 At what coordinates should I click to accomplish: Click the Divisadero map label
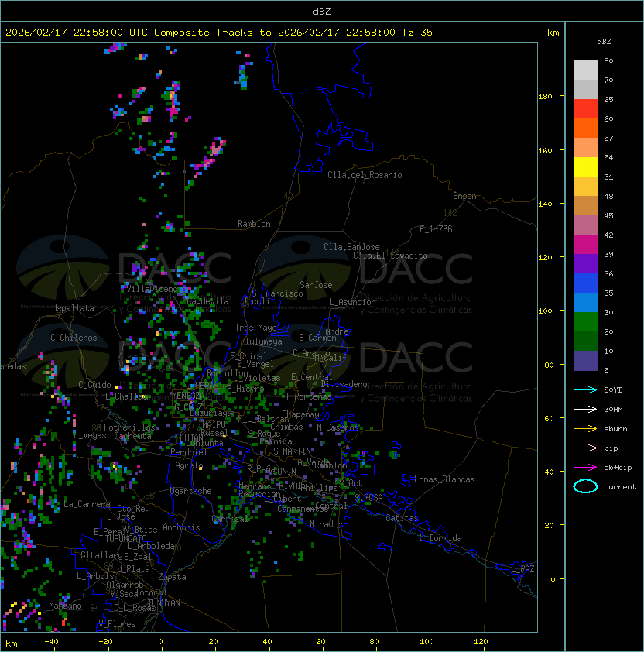tap(344, 384)
